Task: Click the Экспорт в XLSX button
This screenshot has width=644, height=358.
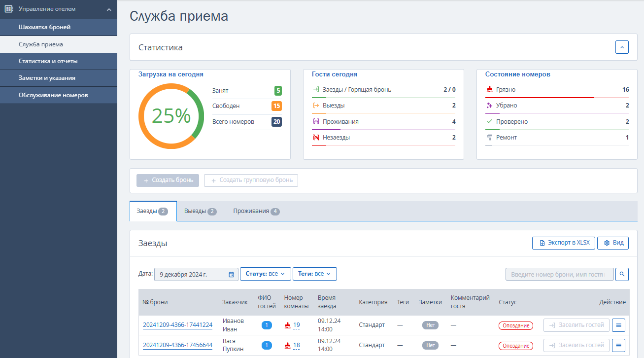Action: pos(564,243)
